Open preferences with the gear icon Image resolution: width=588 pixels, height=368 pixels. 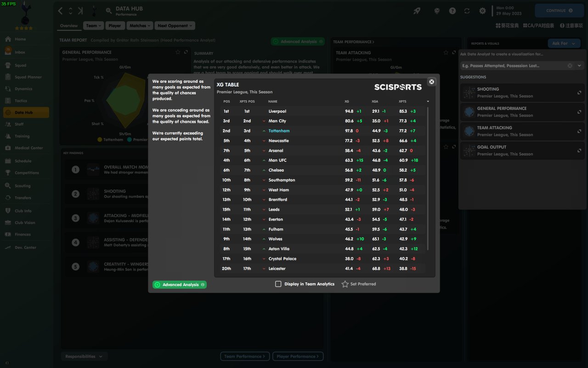(x=482, y=11)
